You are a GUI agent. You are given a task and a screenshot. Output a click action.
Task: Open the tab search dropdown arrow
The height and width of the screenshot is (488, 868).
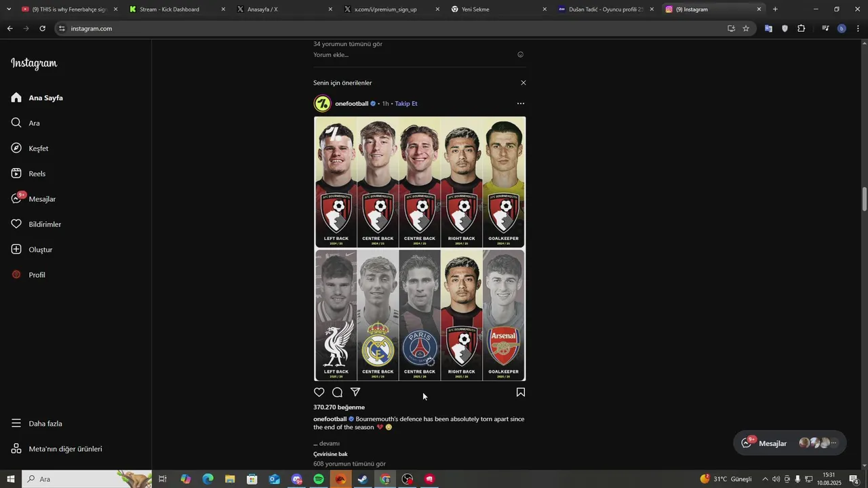click(x=8, y=9)
